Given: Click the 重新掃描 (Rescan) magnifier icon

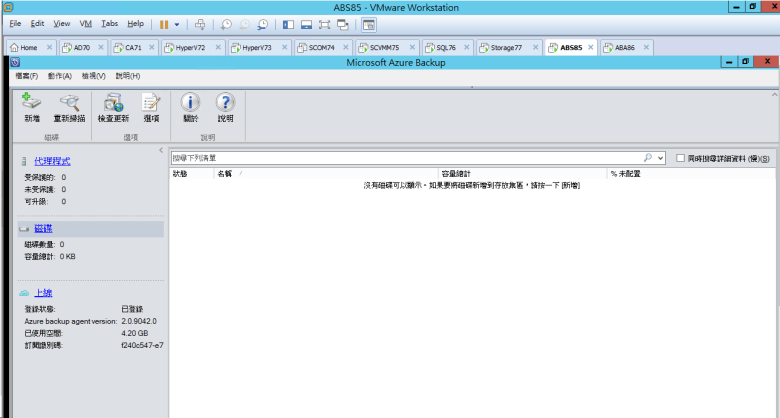Looking at the screenshot, I should pos(69,102).
